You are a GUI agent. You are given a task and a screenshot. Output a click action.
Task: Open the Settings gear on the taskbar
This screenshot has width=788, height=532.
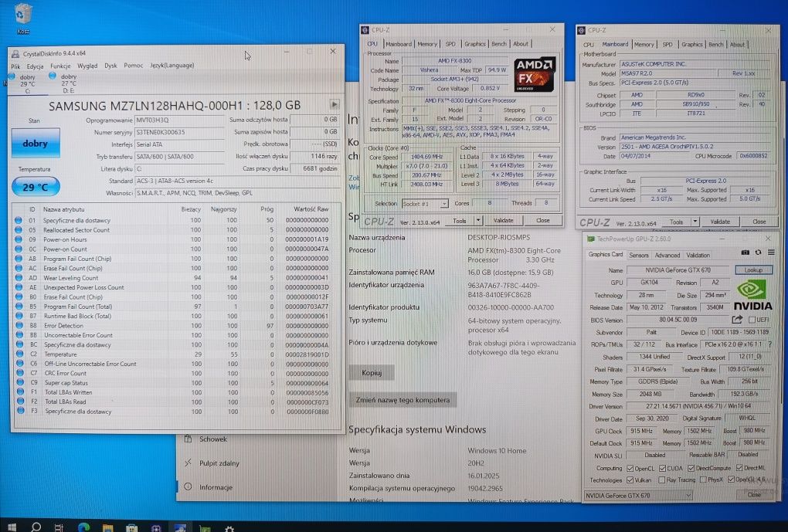tap(229, 528)
